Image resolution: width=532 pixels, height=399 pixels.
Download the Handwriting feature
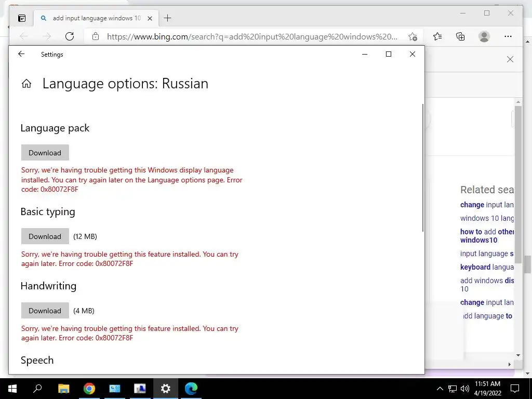pyautogui.click(x=45, y=311)
